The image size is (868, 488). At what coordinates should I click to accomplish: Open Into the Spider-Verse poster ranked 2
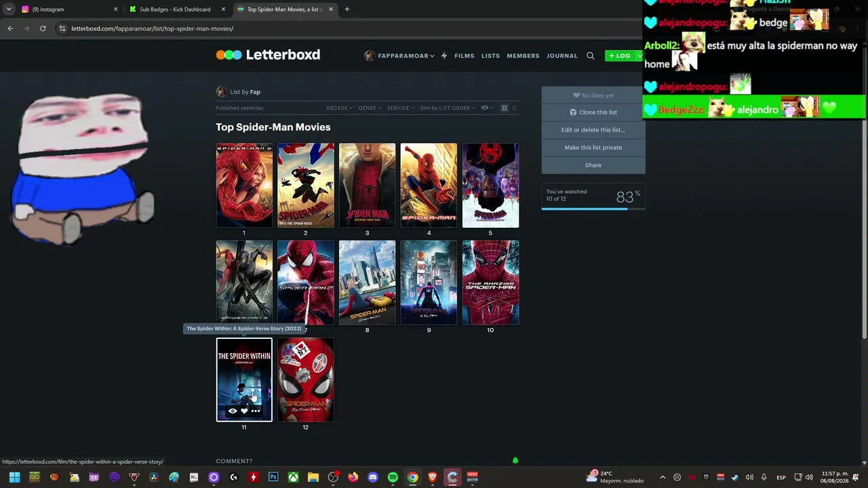tap(306, 185)
